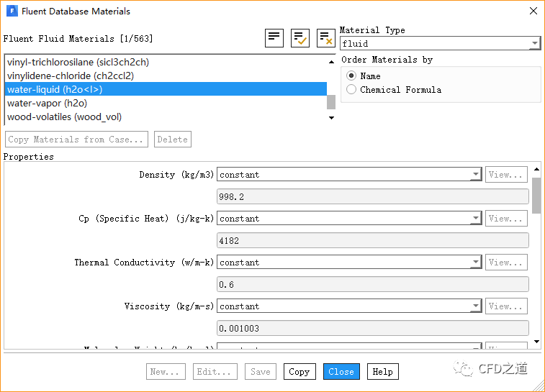This screenshot has width=545, height=392.
Task: Click the blue Close button
Action: (341, 372)
